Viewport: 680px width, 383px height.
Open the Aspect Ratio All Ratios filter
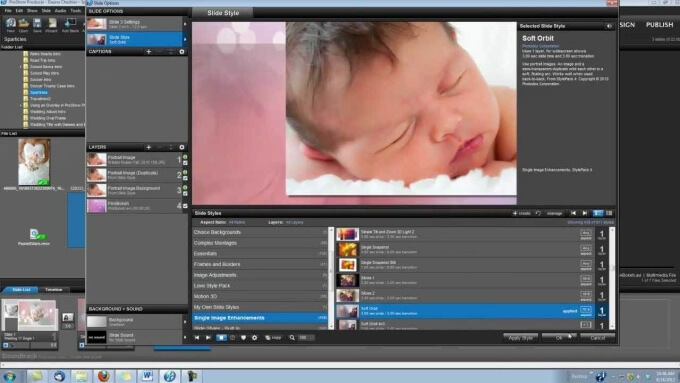click(x=237, y=223)
